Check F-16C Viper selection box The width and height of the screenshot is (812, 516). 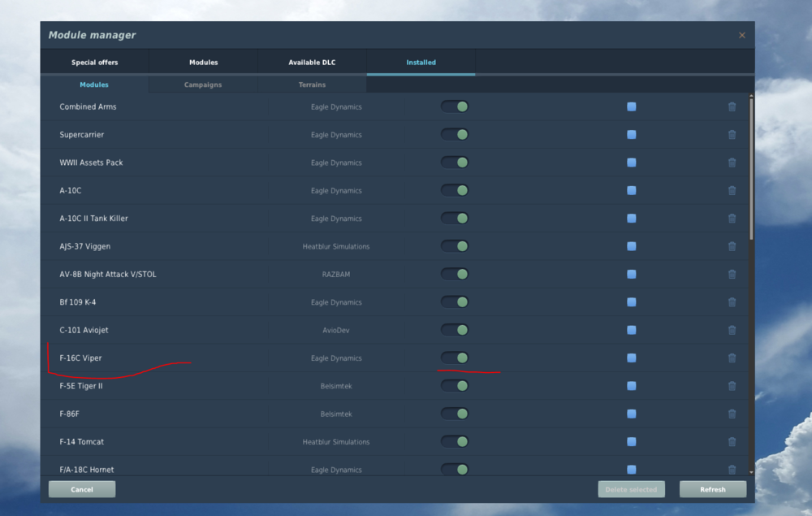[631, 358]
